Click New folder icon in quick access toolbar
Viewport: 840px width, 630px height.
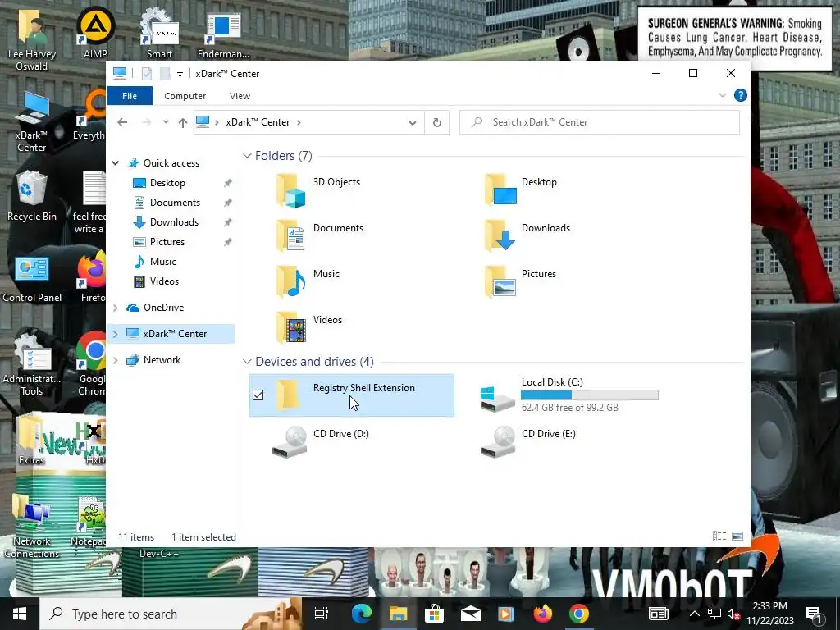tap(165, 74)
